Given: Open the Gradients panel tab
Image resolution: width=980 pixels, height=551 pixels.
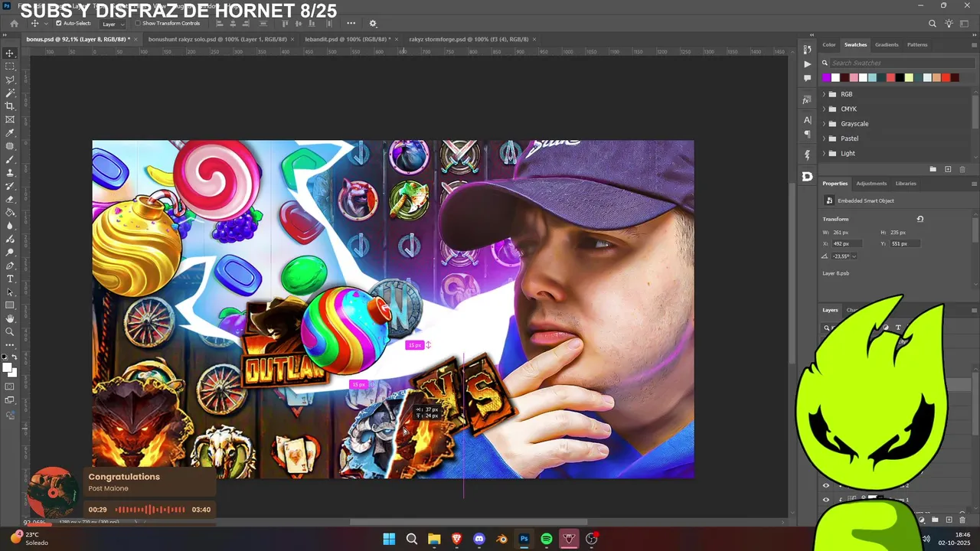Looking at the screenshot, I should point(887,44).
